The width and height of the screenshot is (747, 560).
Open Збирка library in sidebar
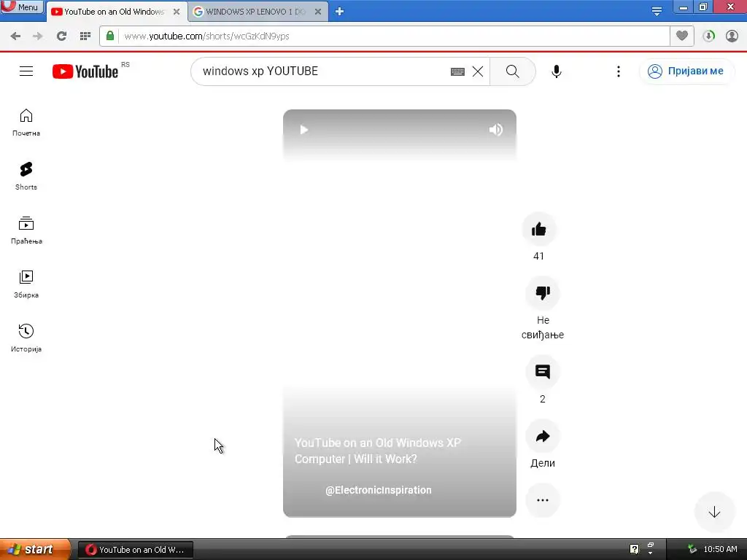tap(26, 284)
